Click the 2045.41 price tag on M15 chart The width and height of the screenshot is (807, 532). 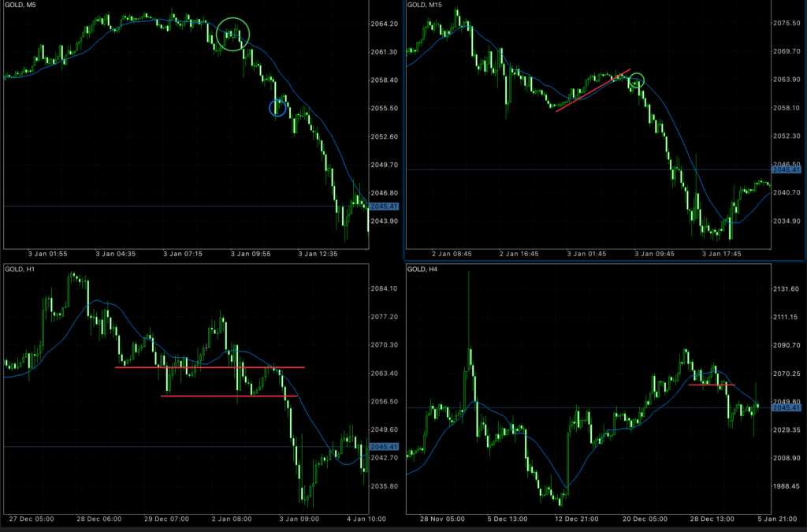click(787, 169)
